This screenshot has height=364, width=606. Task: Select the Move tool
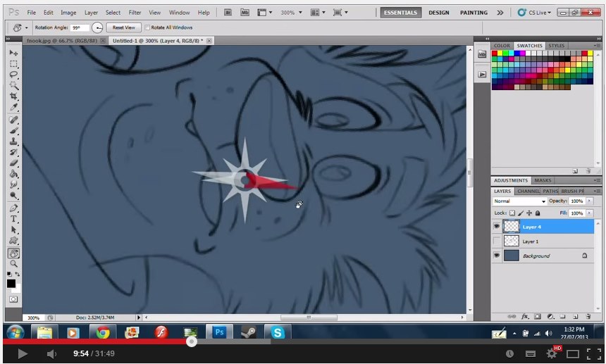click(x=13, y=53)
